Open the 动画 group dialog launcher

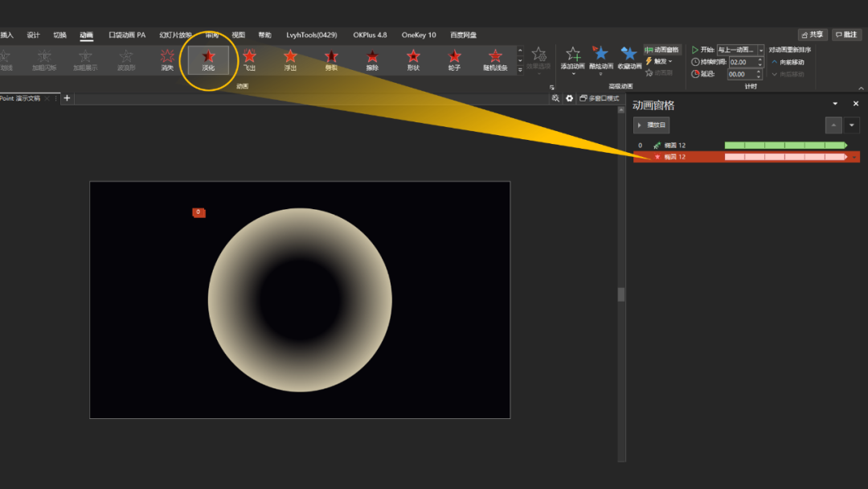[552, 87]
